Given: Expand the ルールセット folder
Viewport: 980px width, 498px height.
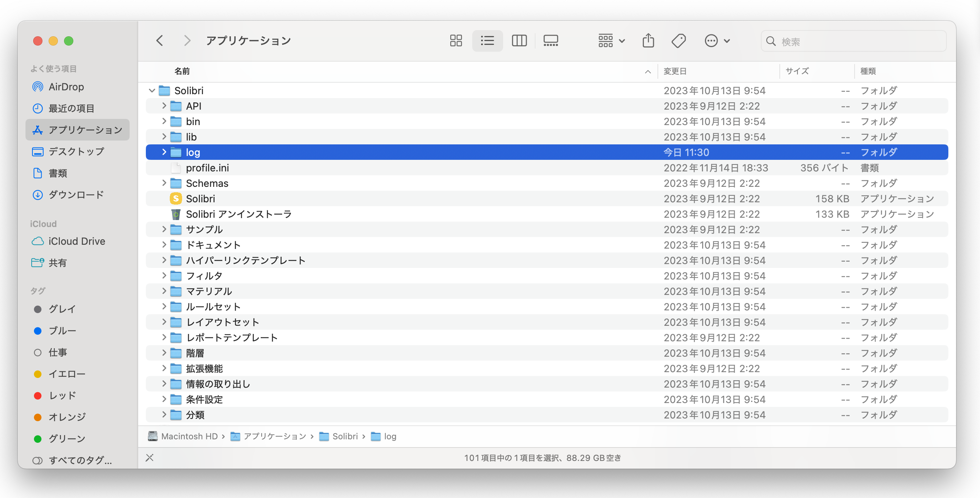Looking at the screenshot, I should pyautogui.click(x=164, y=307).
